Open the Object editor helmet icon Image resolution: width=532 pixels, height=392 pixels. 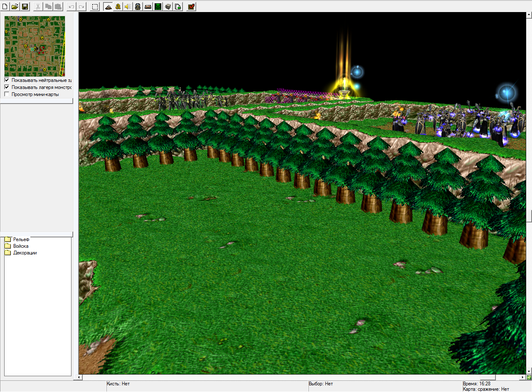(138, 7)
